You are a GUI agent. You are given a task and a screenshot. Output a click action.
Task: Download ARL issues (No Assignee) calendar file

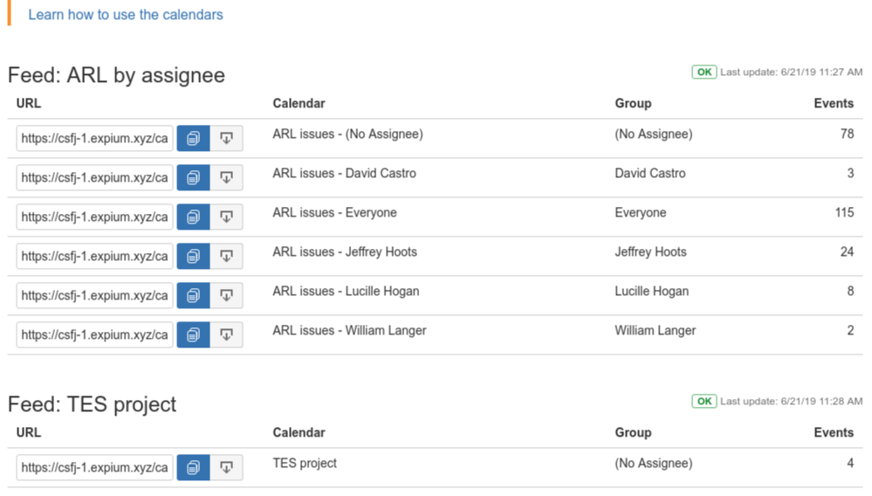click(x=226, y=138)
